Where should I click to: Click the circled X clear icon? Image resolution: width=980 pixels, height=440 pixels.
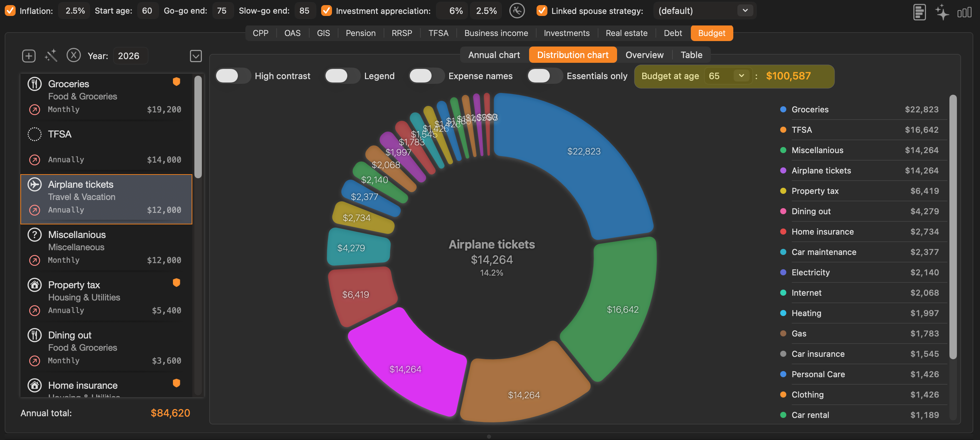(x=73, y=55)
